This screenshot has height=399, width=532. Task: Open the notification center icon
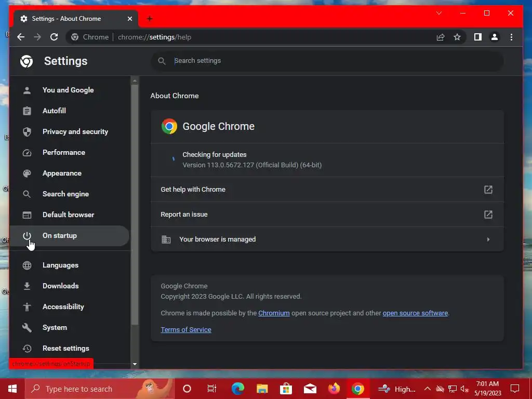[x=515, y=389]
